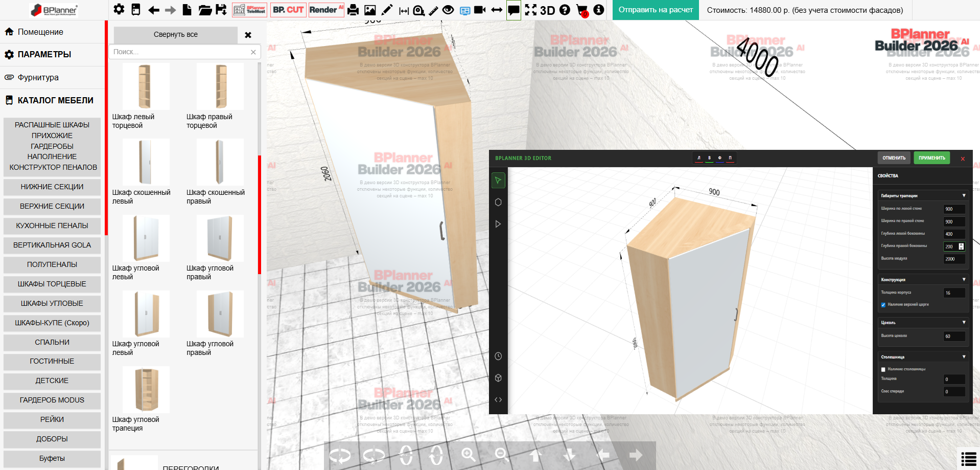Click the undo back arrow

(153, 10)
